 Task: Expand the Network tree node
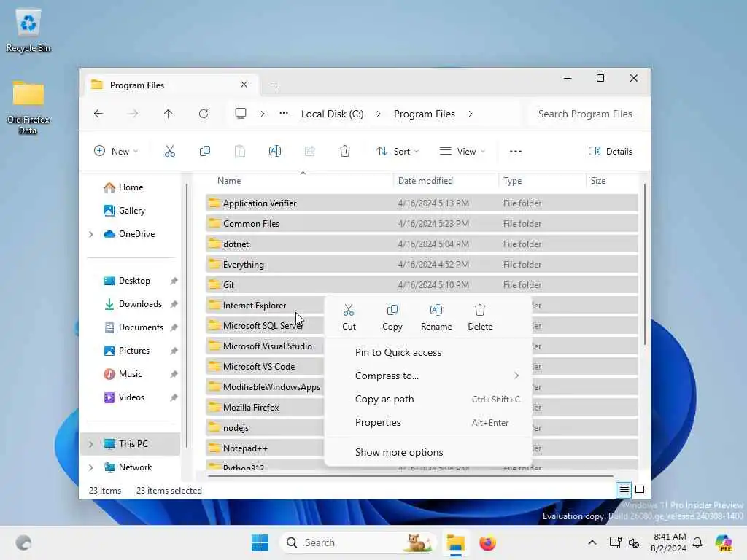point(90,467)
